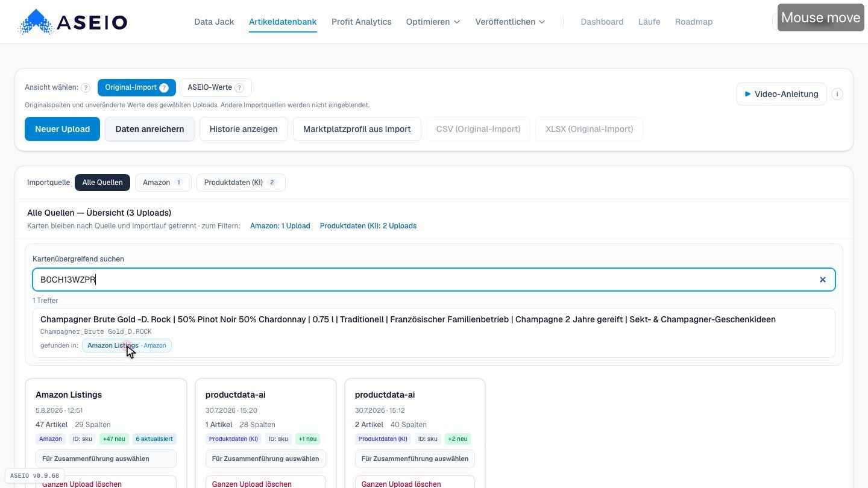Filter import source to Alle Quellen
This screenshot has width=868, height=488.
102,183
